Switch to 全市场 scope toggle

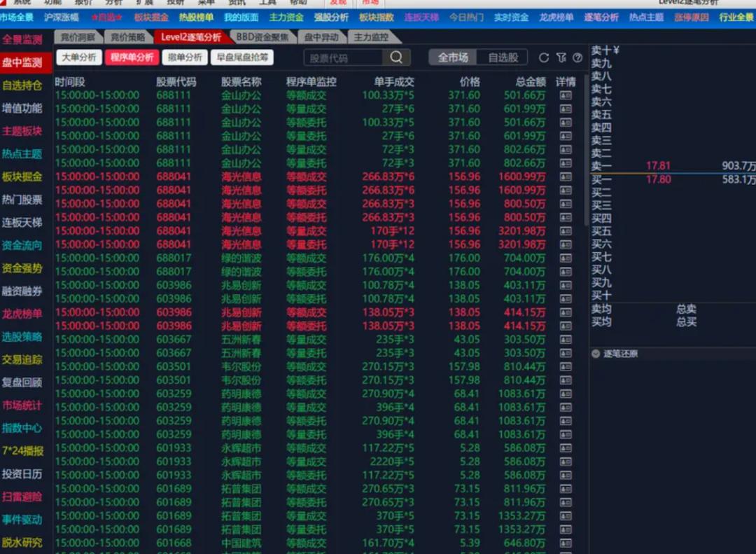tap(453, 57)
